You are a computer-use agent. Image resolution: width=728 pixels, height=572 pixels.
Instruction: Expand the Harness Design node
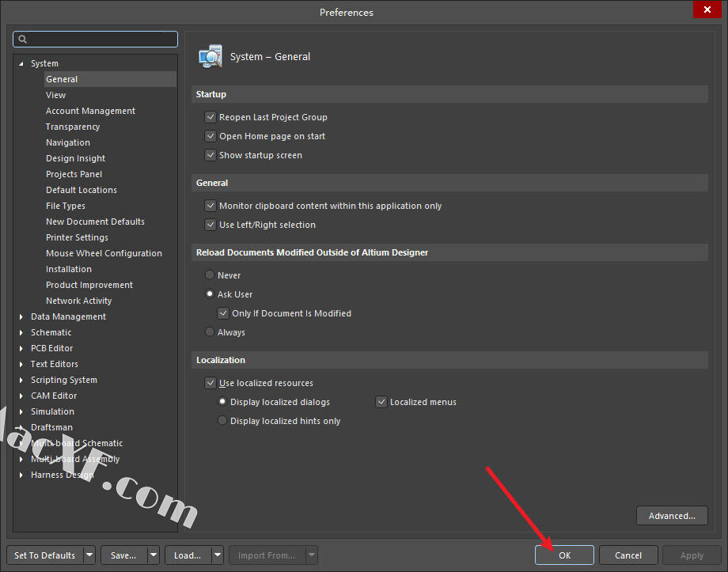pos(21,475)
